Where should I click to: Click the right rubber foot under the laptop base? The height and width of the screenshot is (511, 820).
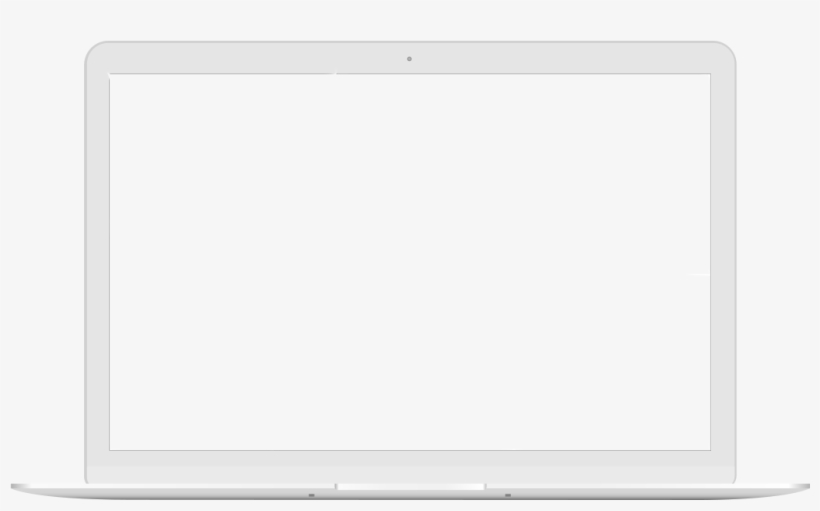(508, 495)
